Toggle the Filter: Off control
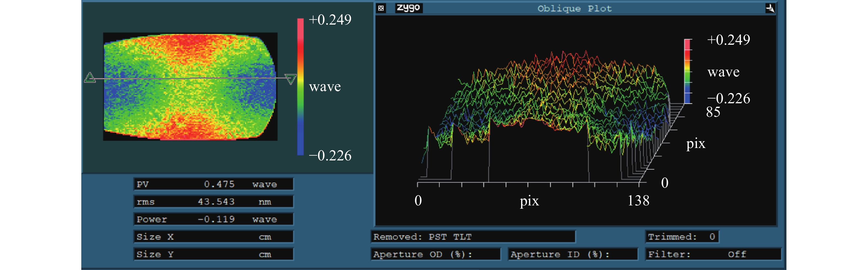This screenshot has width=868, height=270. pos(713,255)
